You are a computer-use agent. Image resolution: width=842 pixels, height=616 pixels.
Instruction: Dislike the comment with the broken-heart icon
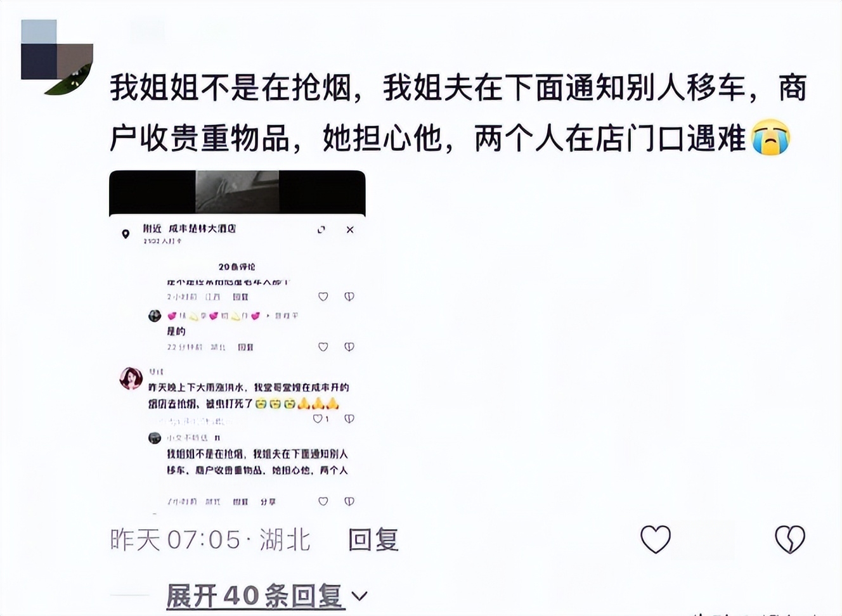(790, 540)
